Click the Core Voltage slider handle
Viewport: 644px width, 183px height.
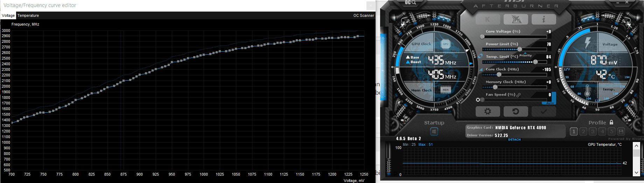482,36
